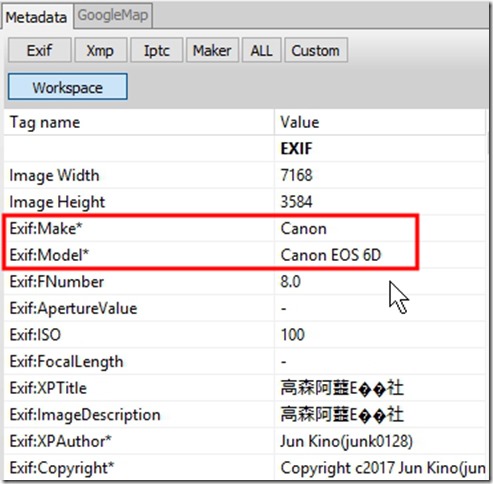Select the Image Width row
Viewport: 493px width, 484px height.
pyautogui.click(x=245, y=175)
